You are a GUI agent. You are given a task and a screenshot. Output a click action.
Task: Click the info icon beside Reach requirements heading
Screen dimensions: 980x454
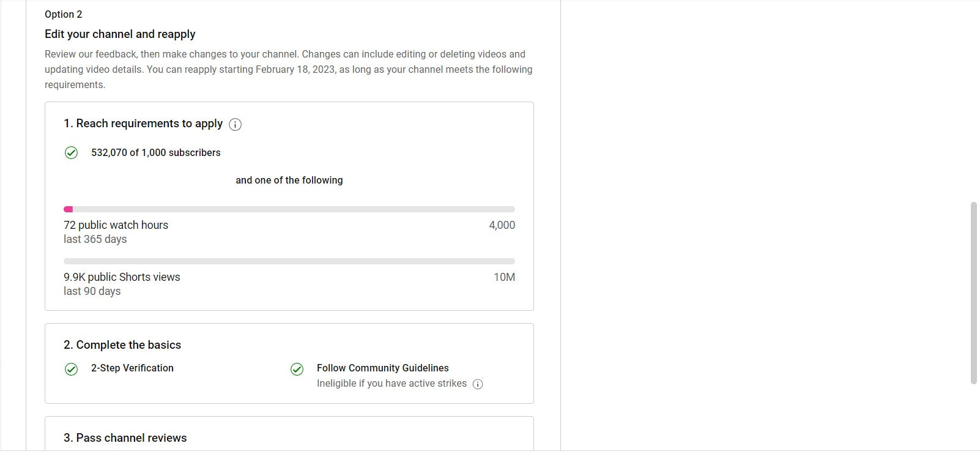235,124
